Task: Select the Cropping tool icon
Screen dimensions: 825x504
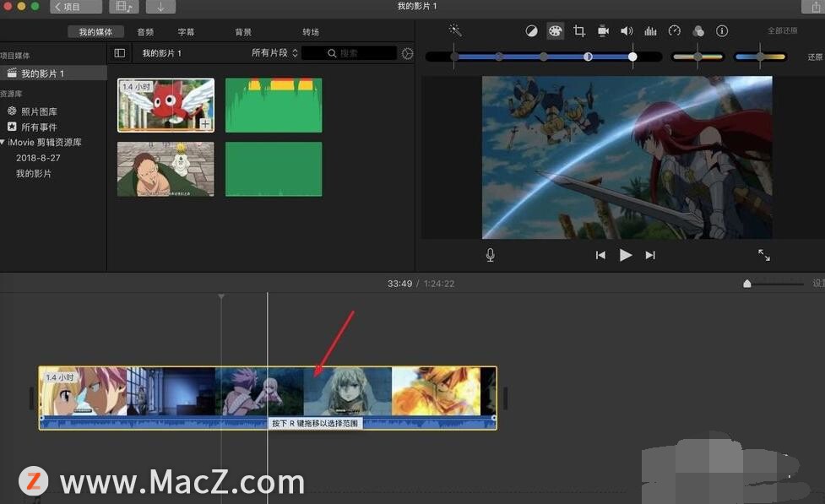Action: coord(579,31)
